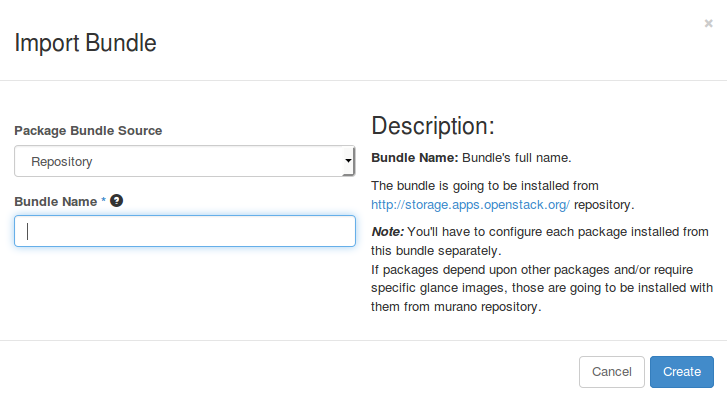Close the Import Bundle dialog with X

coord(708,23)
